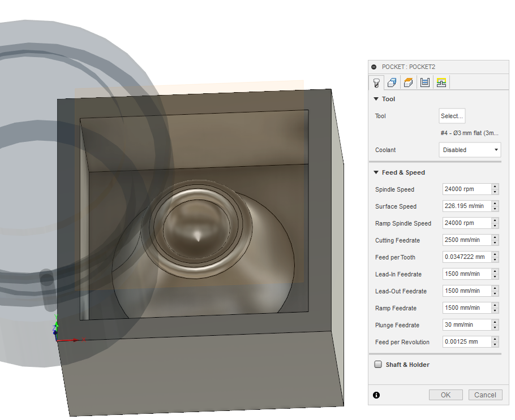Increase Spindle Speed with up arrow
The image size is (515, 420).
[495, 187]
